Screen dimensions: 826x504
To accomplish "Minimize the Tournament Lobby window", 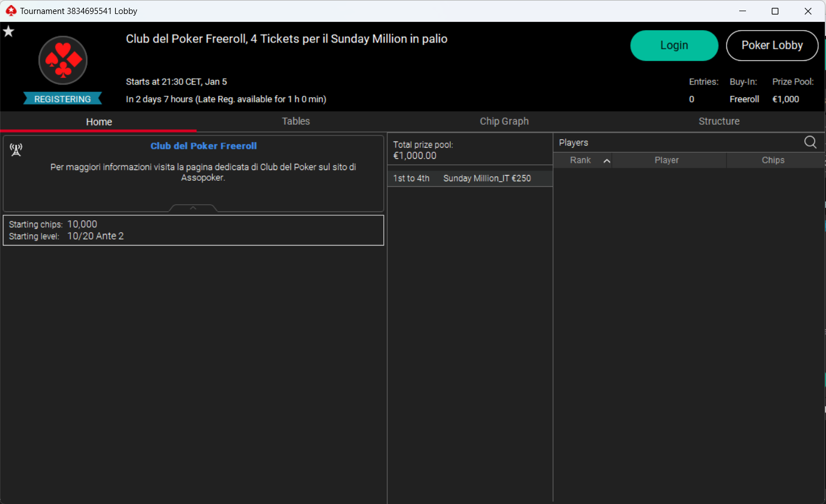I will (743, 11).
